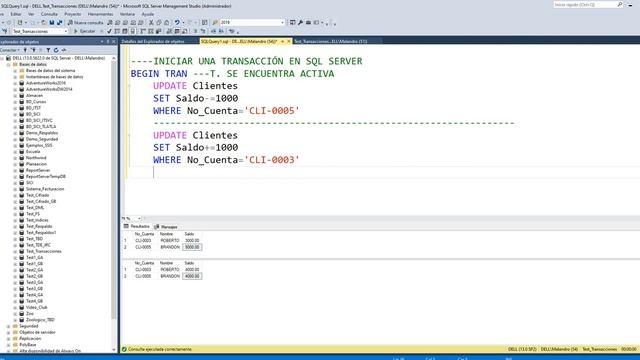Image resolution: width=640 pixels, height=360 pixels.
Task: Click the Disconnect plug icon in Object Explorer
Action: (x=33, y=50)
